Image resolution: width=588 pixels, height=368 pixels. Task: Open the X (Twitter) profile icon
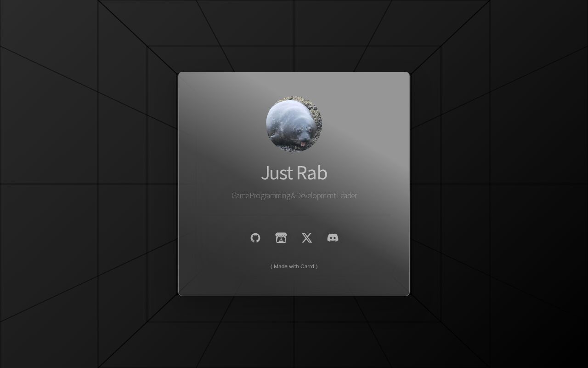pyautogui.click(x=306, y=238)
